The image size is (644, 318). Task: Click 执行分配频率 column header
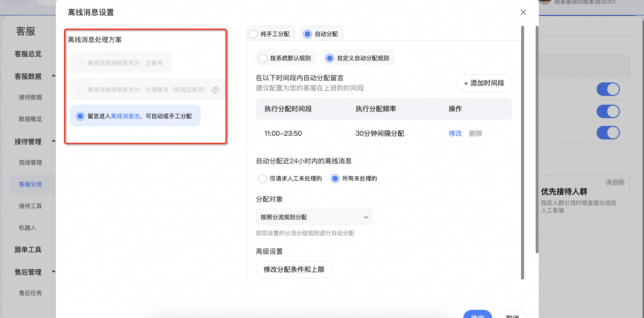tap(375, 109)
